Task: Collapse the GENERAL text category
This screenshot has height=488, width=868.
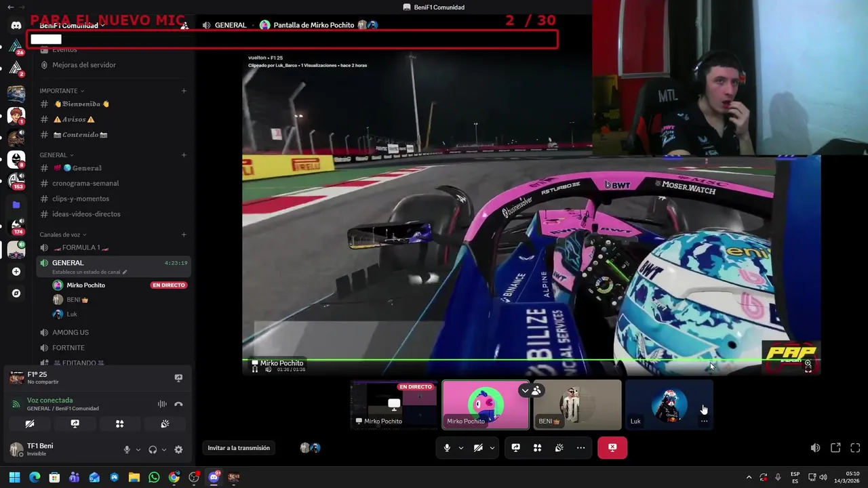Action: (56, 155)
